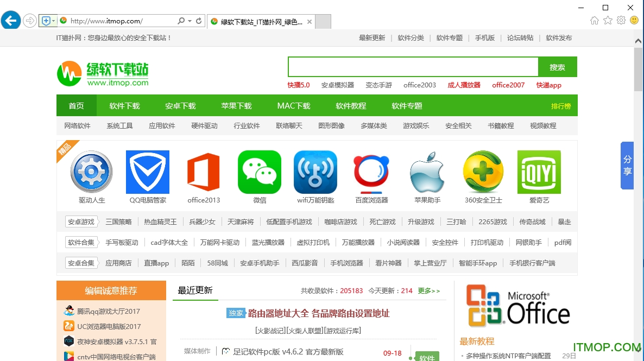The height and width of the screenshot is (361, 644).
Task: Click the 夜神安卓模拟器 icon
Action: pos(68,341)
